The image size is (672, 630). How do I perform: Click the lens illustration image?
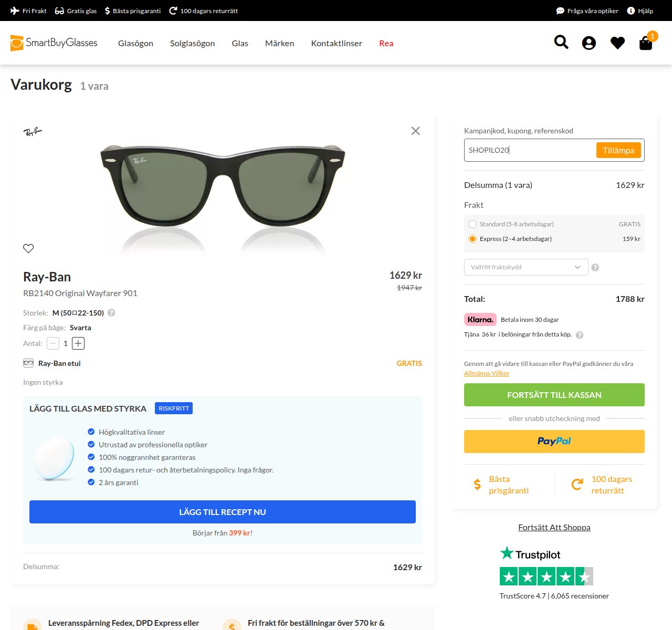pyautogui.click(x=55, y=458)
